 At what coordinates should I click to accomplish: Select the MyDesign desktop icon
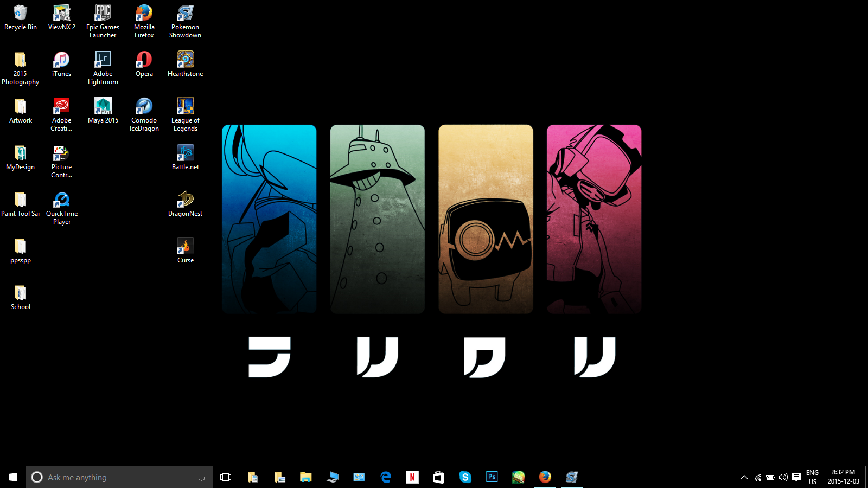click(x=20, y=157)
